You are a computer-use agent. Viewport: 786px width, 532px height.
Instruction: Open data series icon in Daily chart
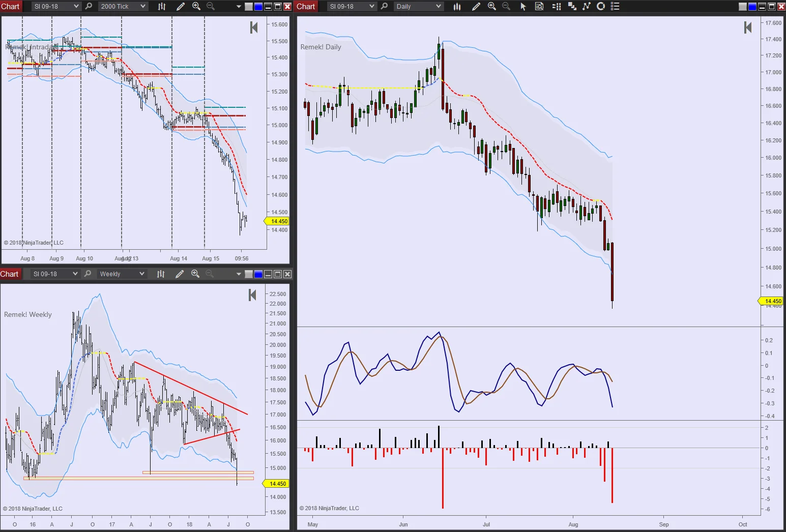click(572, 7)
